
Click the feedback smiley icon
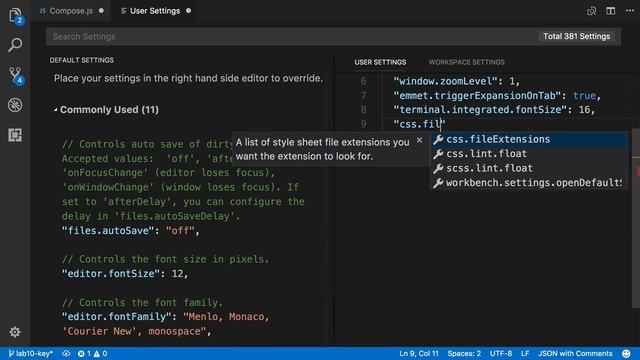pos(626,353)
